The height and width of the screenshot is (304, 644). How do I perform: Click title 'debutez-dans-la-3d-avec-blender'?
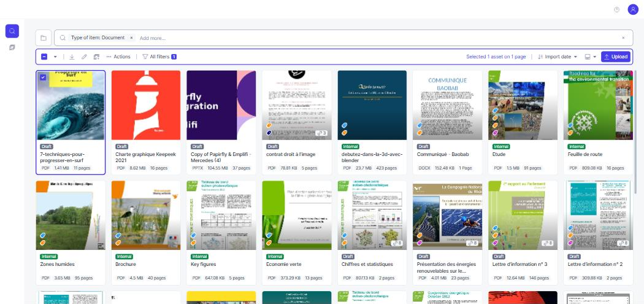[x=372, y=157]
